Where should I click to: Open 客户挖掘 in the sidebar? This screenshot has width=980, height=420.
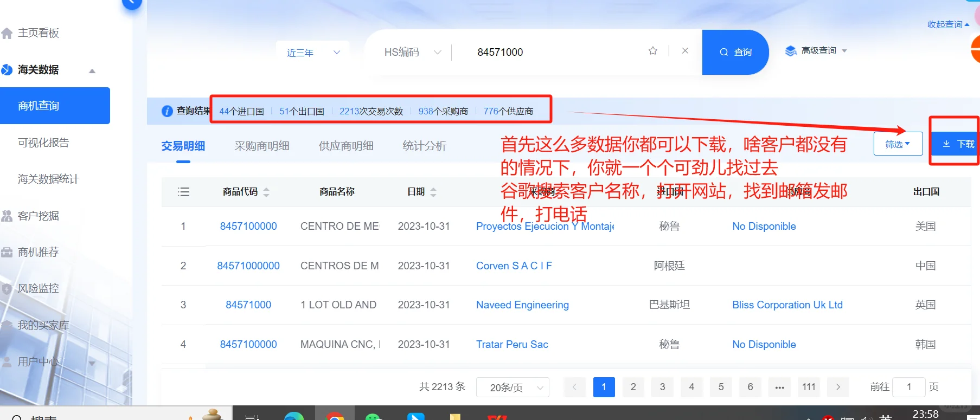[38, 216]
